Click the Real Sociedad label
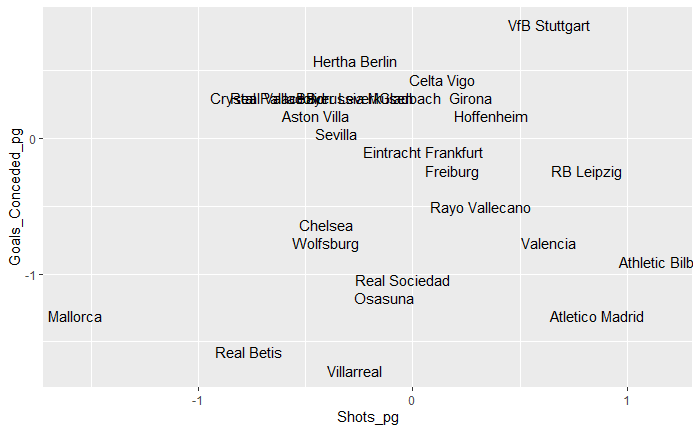The width and height of the screenshot is (700, 432). [402, 281]
